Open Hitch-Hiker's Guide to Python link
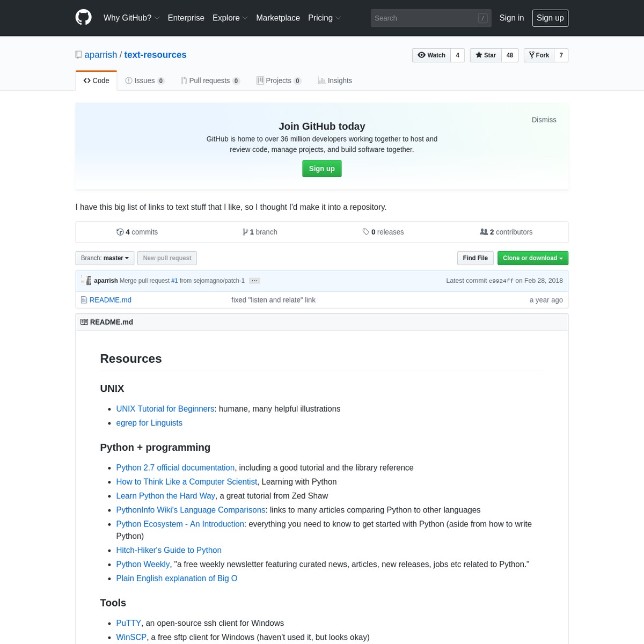Viewport: 644px width, 644px height. [x=169, y=550]
